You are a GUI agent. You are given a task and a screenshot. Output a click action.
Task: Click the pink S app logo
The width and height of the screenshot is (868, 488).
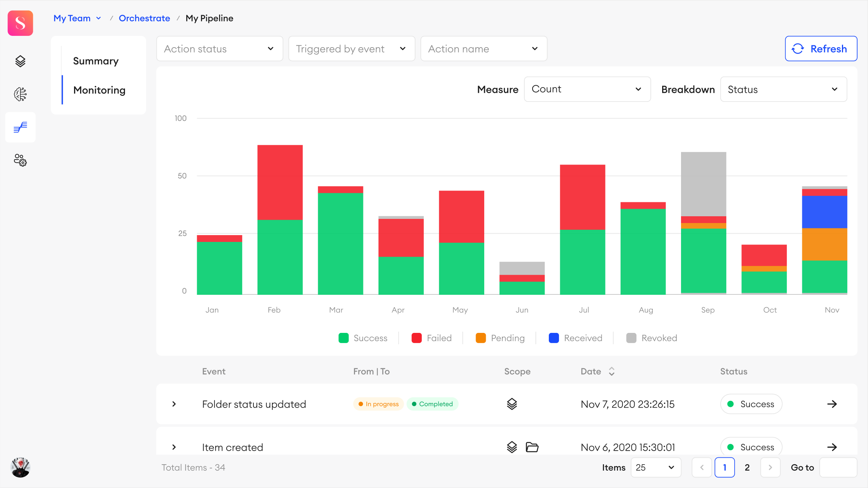click(20, 23)
